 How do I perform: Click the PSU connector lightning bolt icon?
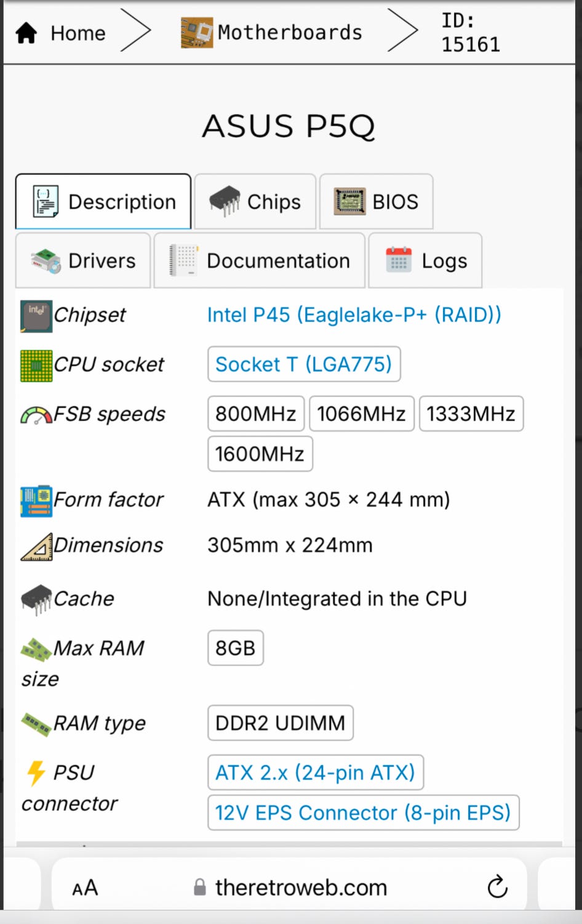click(36, 773)
